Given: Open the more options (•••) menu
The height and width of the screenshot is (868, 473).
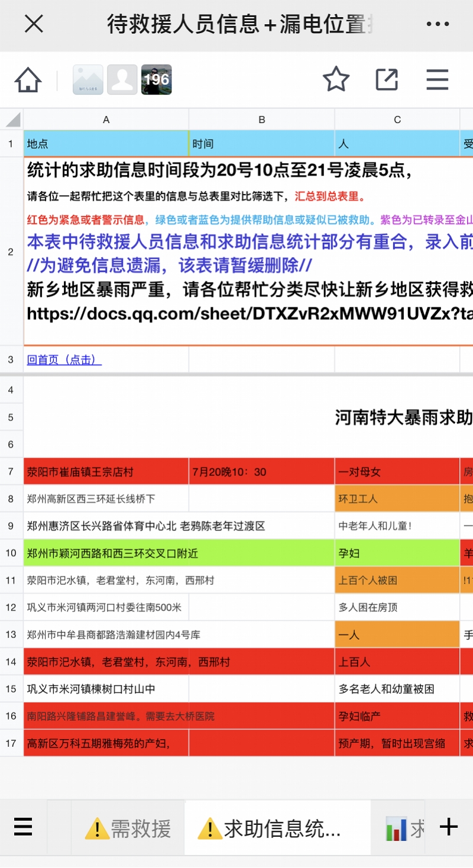Looking at the screenshot, I should 436,24.
